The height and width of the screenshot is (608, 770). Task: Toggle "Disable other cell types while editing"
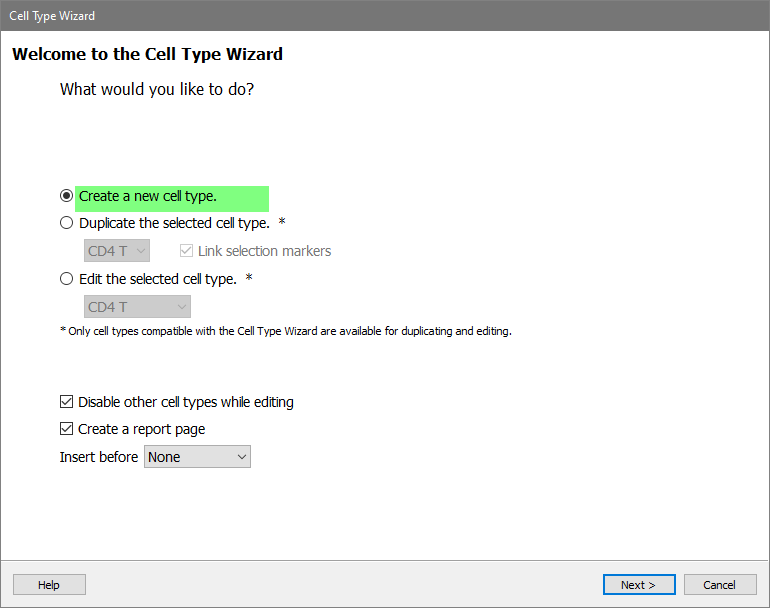pyautogui.click(x=67, y=402)
